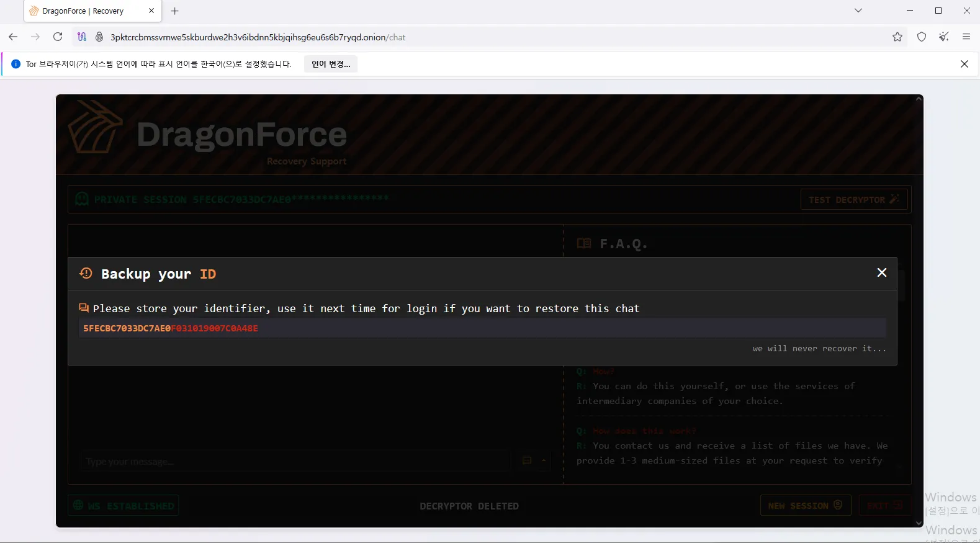Open a new tab with plus button
The height and width of the screenshot is (543, 980).
tap(175, 11)
